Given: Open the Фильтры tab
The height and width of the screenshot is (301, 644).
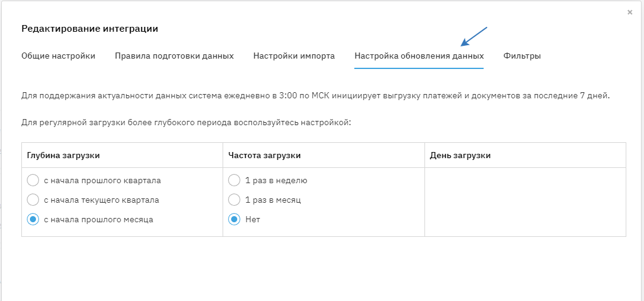Looking at the screenshot, I should click(522, 56).
